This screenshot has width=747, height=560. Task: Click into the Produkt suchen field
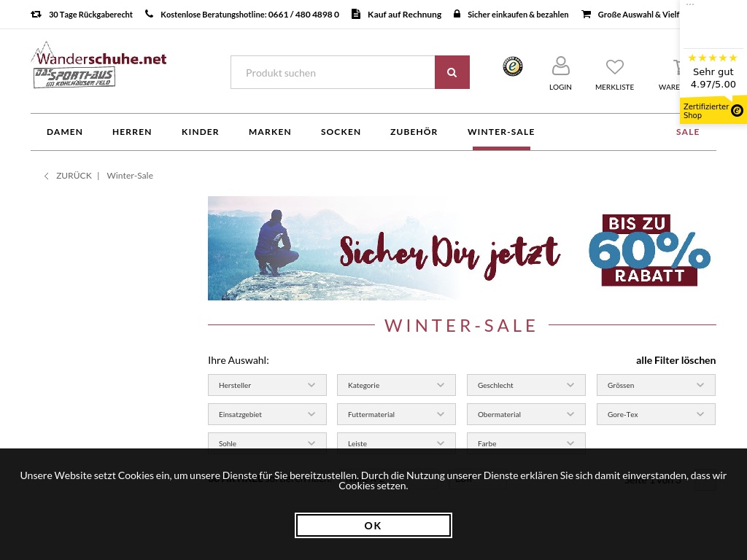pyautogui.click(x=333, y=72)
